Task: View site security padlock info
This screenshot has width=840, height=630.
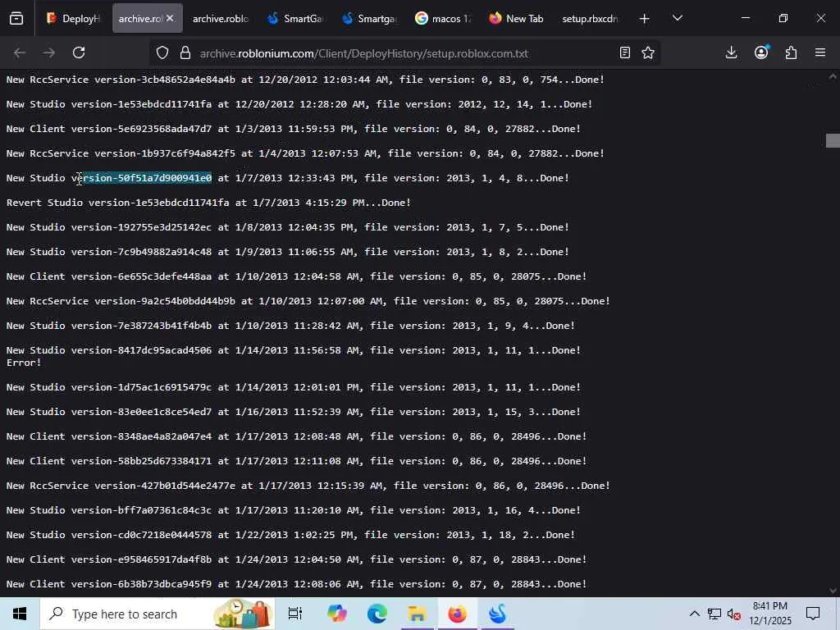Action: (185, 52)
